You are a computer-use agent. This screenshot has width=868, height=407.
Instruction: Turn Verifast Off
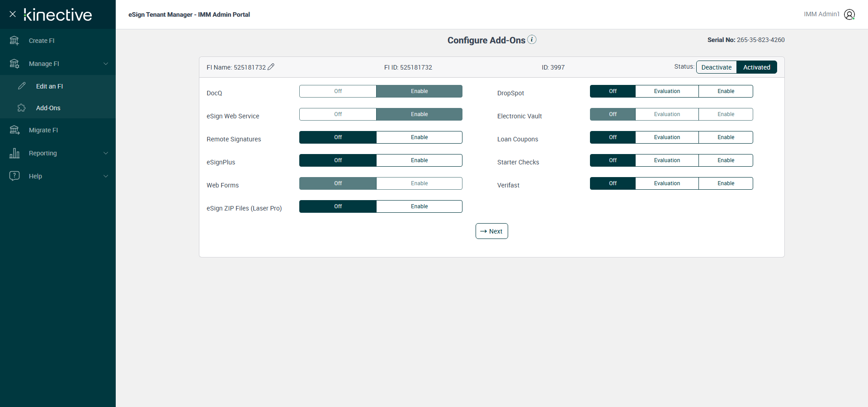[x=613, y=183]
